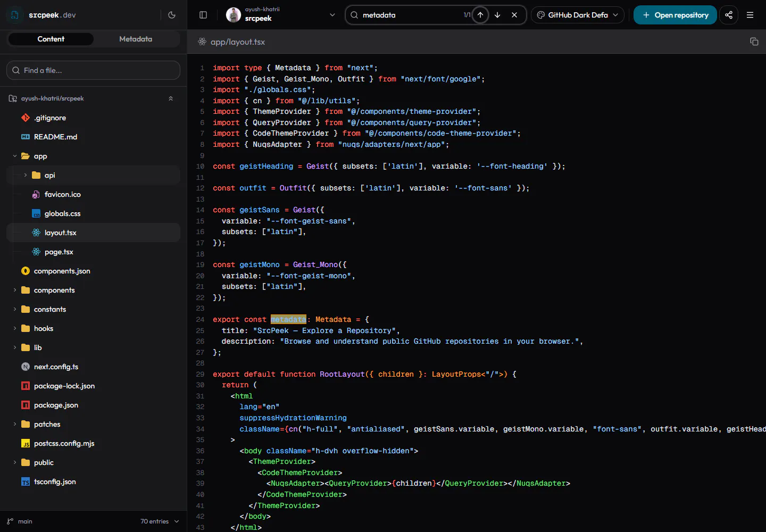766x532 pixels.
Task: Click the palette icon beside GitHub Dark
Action: (541, 15)
